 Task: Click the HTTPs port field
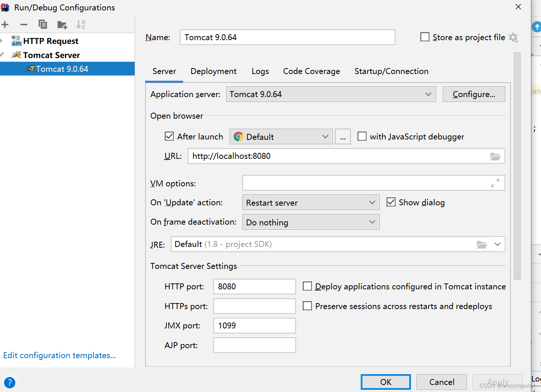[255, 306]
